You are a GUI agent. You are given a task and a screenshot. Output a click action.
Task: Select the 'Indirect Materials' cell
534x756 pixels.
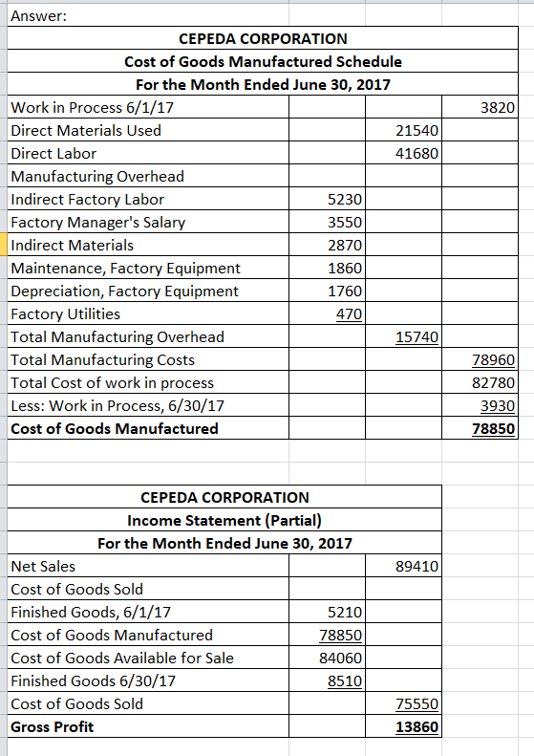tap(148, 245)
